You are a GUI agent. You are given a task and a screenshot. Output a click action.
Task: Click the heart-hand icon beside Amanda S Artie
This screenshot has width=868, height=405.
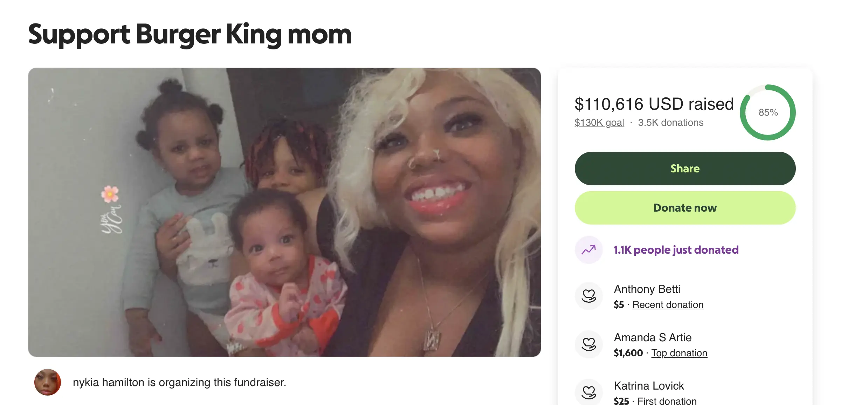point(588,344)
